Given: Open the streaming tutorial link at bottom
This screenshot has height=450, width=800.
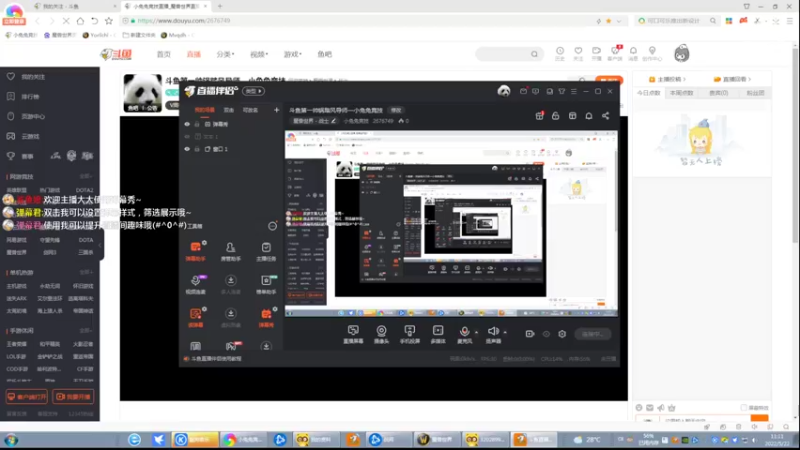Looking at the screenshot, I should click(216, 359).
